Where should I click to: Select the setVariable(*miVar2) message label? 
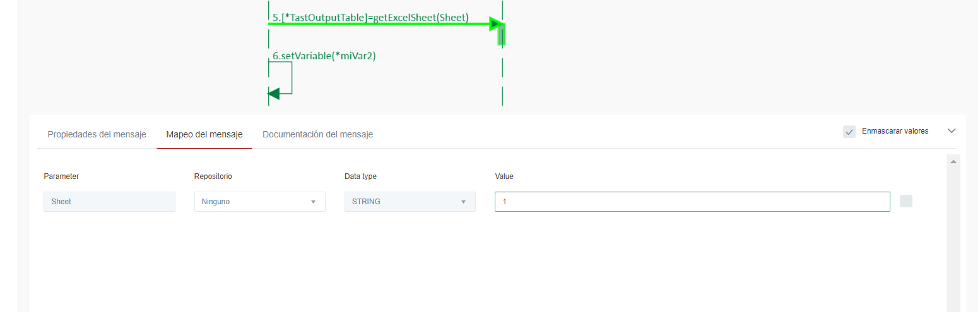(x=324, y=55)
